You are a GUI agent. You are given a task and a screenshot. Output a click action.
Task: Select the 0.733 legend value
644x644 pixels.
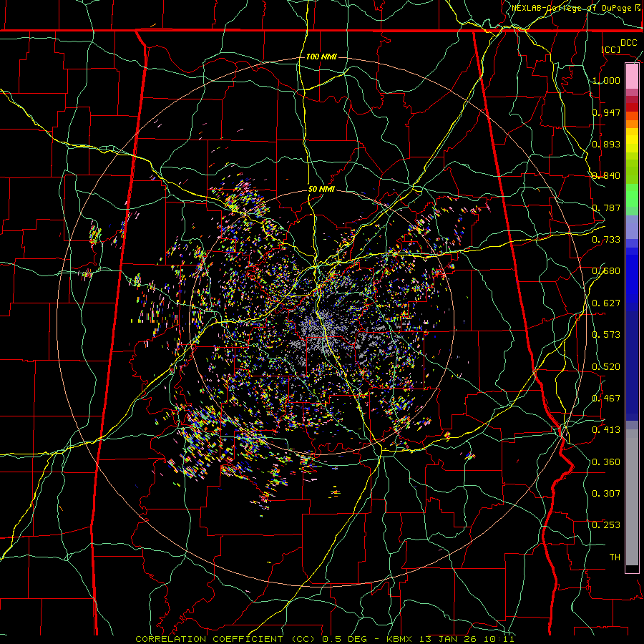pos(607,240)
